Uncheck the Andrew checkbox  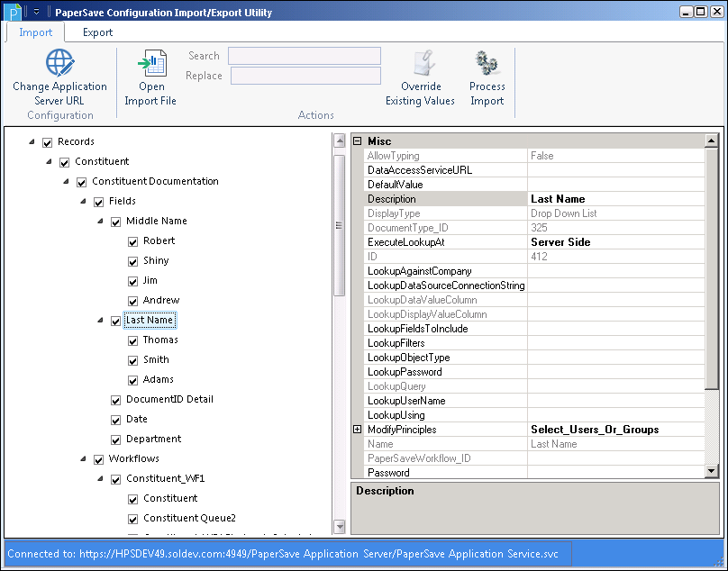pyautogui.click(x=132, y=302)
